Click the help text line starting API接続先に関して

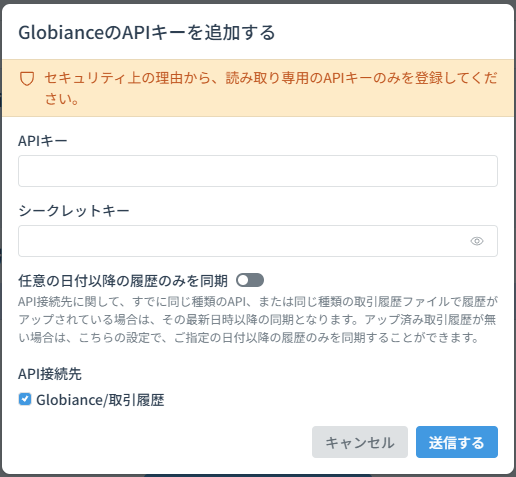258,302
